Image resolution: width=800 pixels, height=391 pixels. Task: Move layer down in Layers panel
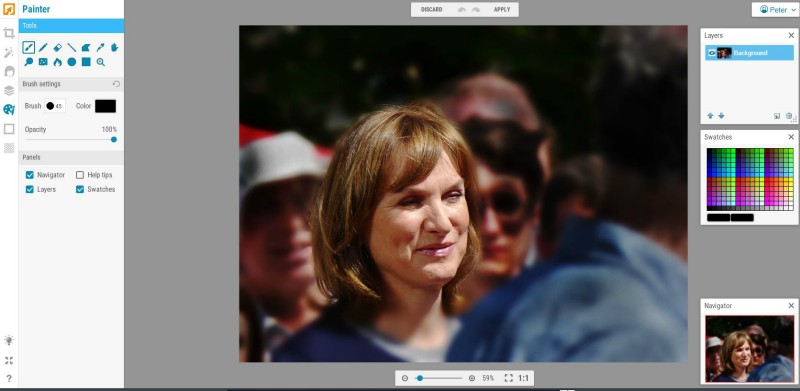(x=721, y=116)
